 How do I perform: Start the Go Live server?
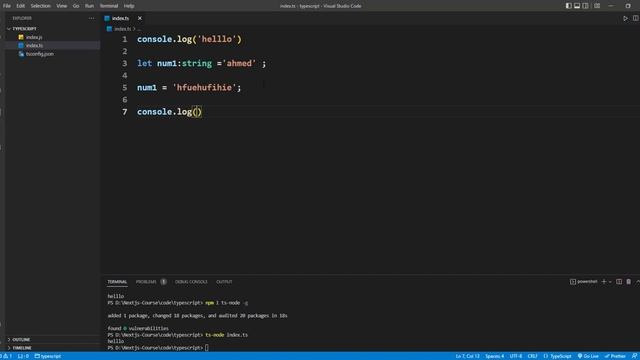click(x=588, y=356)
